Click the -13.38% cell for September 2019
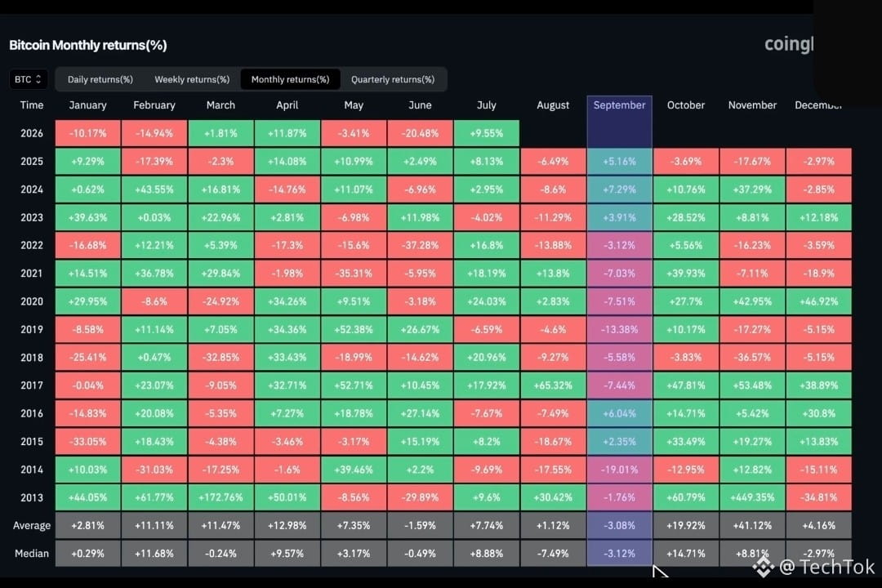Viewport: 882px width, 588px height. pos(619,330)
